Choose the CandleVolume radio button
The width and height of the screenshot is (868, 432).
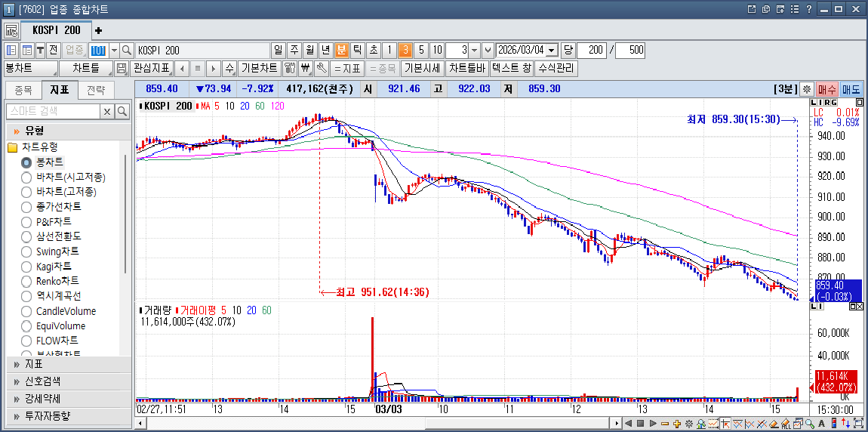click(x=26, y=311)
